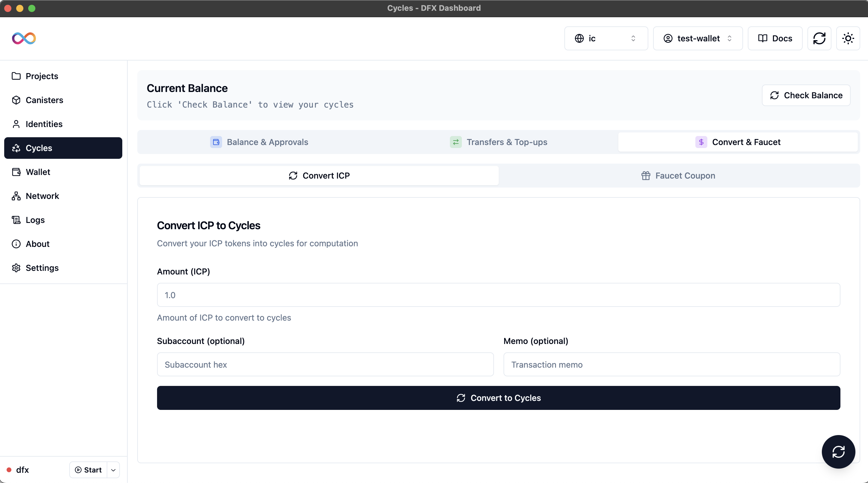Open Canisters from the sidebar
Image resolution: width=868 pixels, height=483 pixels.
(44, 100)
